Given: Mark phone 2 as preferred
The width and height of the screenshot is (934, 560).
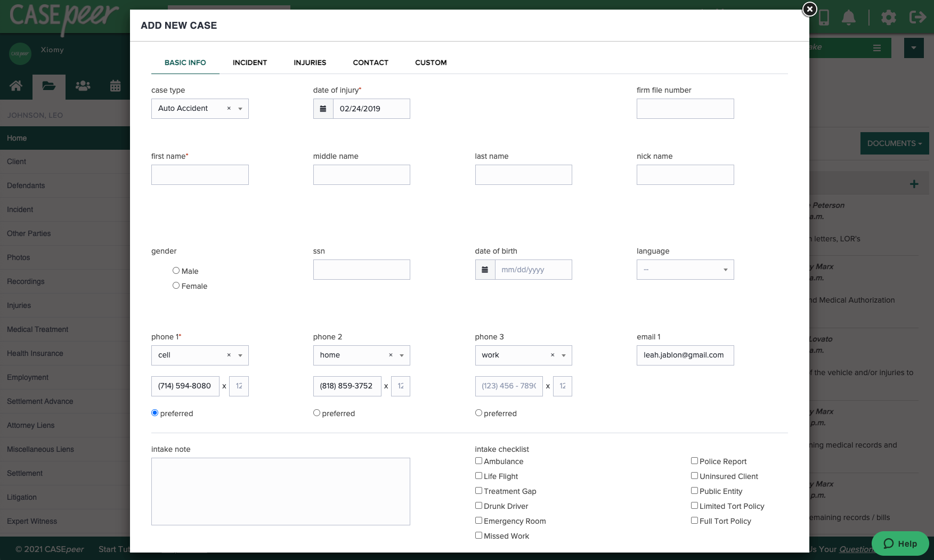Looking at the screenshot, I should (316, 412).
